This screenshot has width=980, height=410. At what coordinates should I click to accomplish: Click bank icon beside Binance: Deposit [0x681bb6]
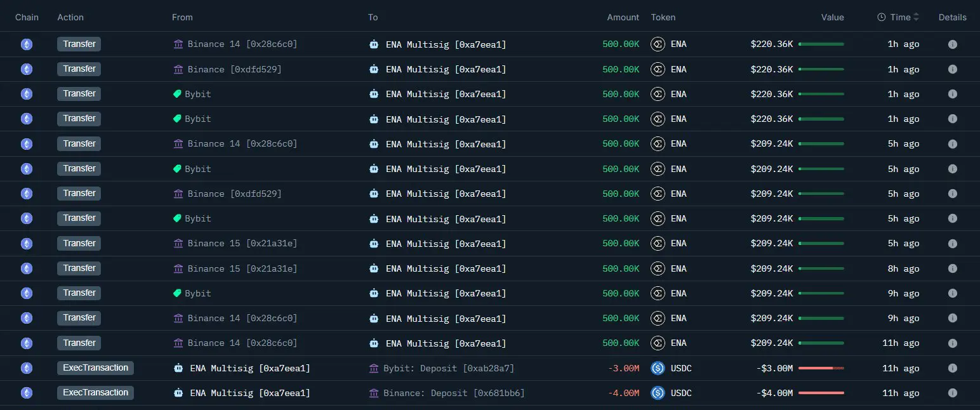(374, 393)
